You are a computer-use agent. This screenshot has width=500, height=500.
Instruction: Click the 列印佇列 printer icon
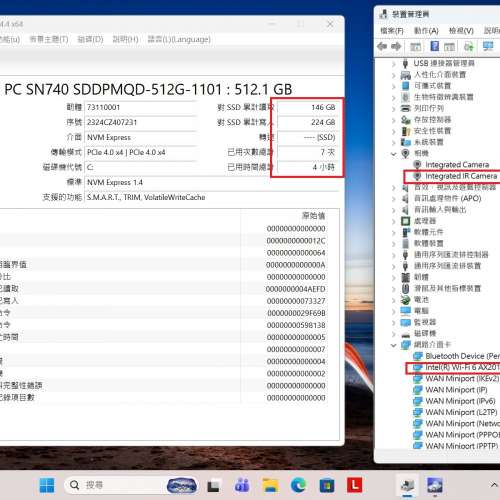(x=405, y=108)
